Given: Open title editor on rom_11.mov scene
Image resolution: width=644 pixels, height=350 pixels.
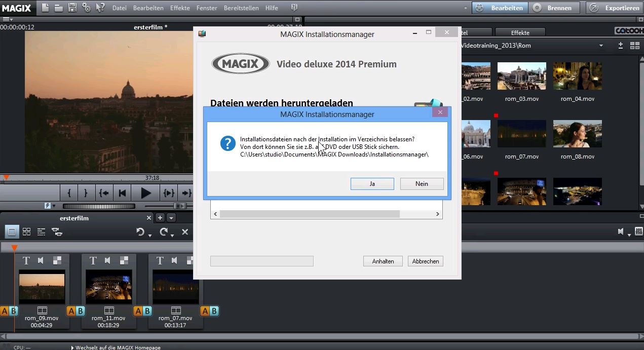Looking at the screenshot, I should tap(93, 260).
